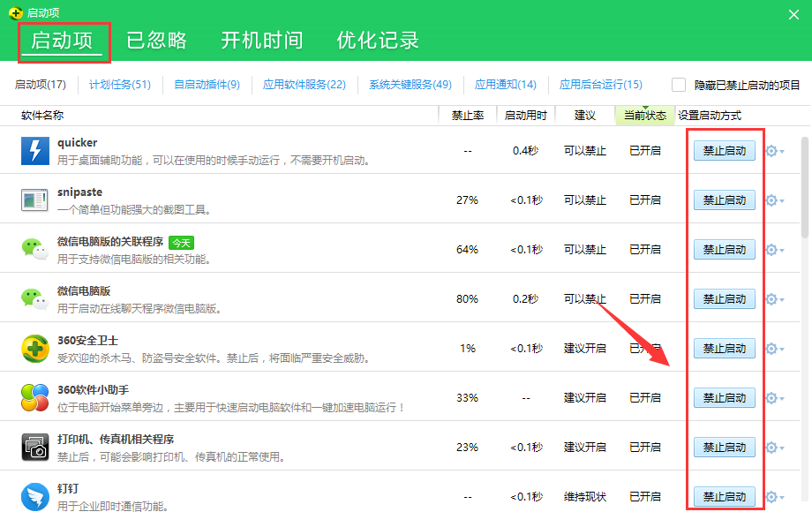Screen dimensions: 812x512
Task: Select the 应用通知(14) sub-tab
Action: [x=506, y=85]
